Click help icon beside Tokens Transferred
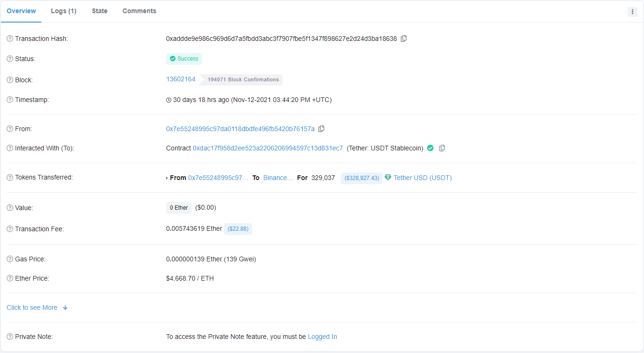644x353 pixels. tap(10, 178)
